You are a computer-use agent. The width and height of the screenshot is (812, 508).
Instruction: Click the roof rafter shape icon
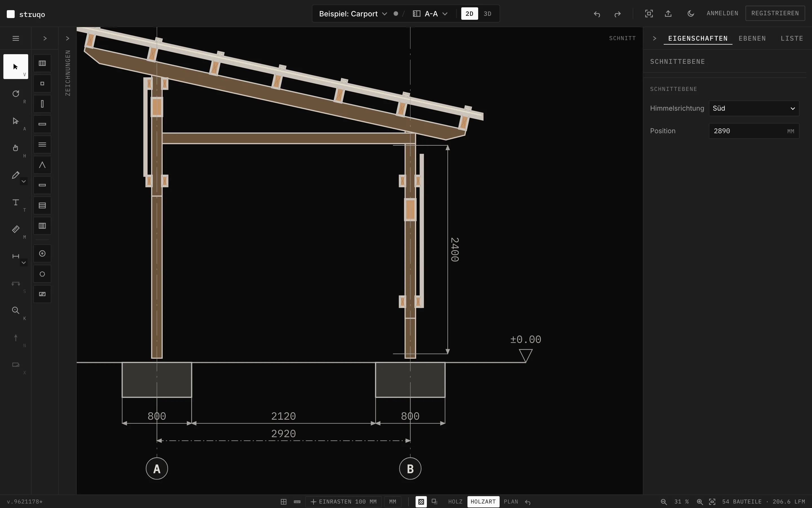(42, 165)
